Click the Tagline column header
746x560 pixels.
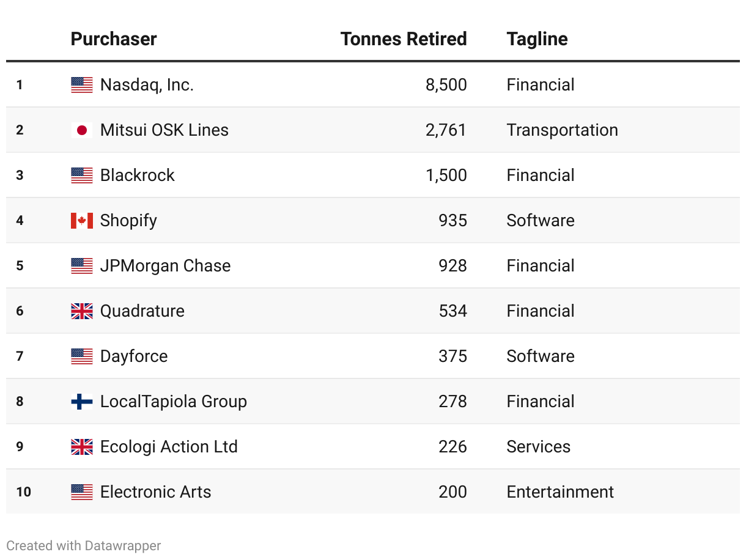point(537,39)
